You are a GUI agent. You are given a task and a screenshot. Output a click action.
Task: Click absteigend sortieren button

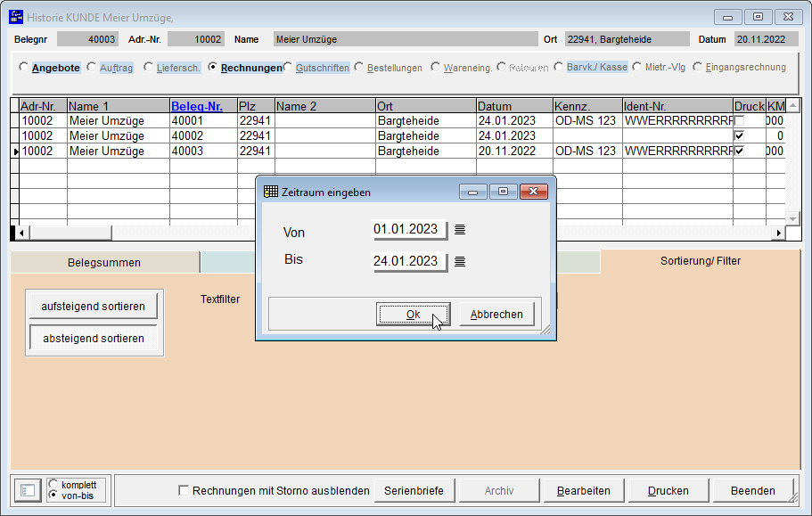coord(94,338)
